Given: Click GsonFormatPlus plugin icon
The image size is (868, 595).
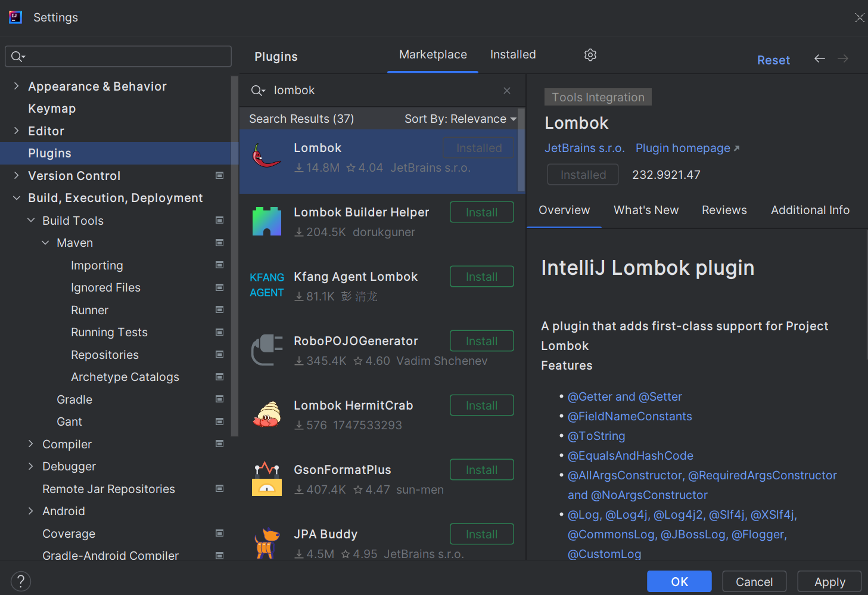Looking at the screenshot, I should click(266, 479).
